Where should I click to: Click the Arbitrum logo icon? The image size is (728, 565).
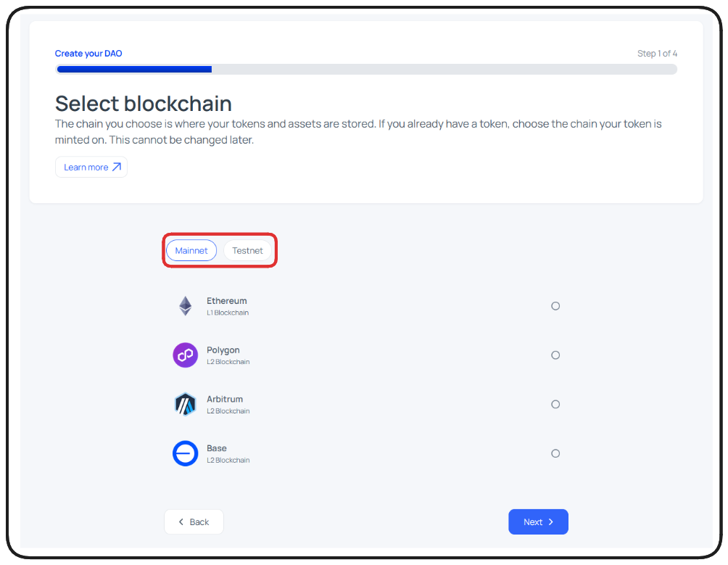[186, 404]
